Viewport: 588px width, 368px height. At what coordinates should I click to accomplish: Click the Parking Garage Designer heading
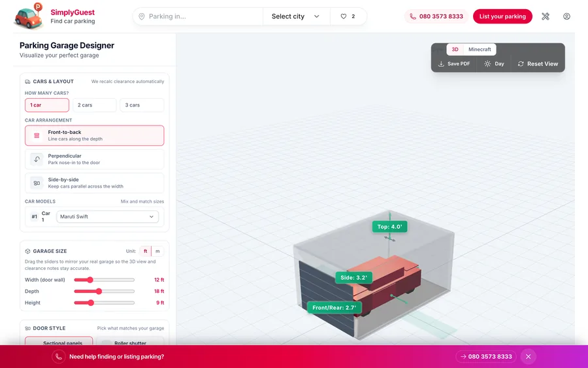[x=67, y=45]
